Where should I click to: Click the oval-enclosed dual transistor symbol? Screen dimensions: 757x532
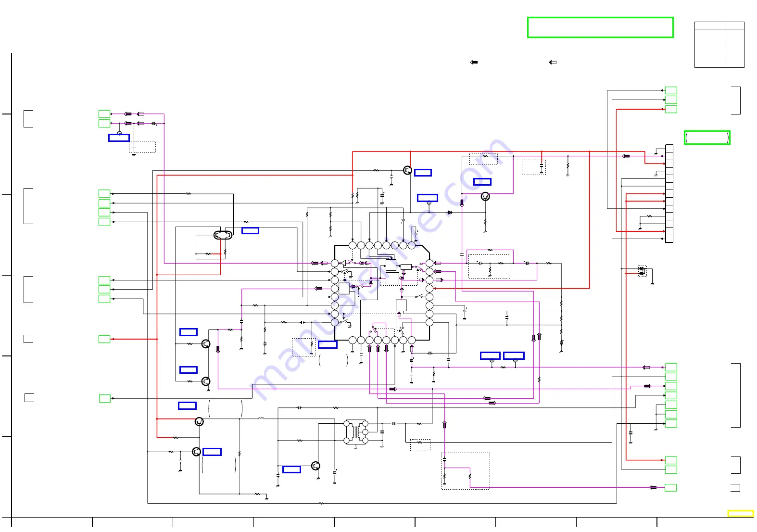click(223, 235)
